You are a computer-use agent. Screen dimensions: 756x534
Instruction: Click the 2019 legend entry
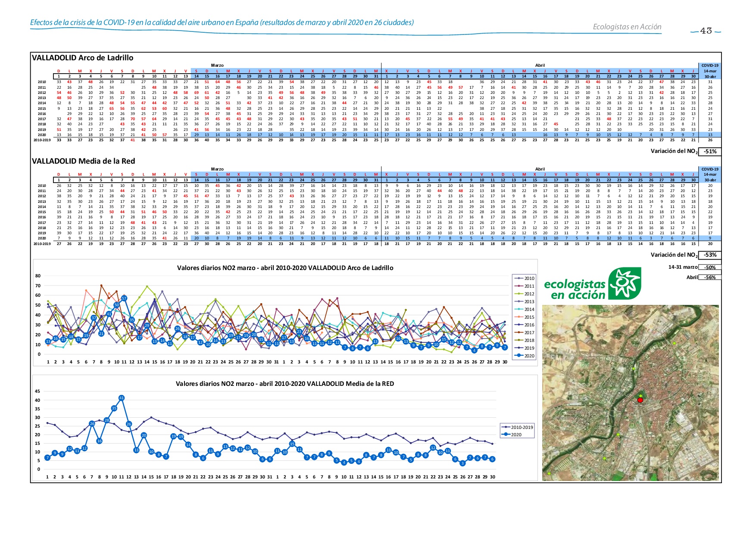[524, 348]
